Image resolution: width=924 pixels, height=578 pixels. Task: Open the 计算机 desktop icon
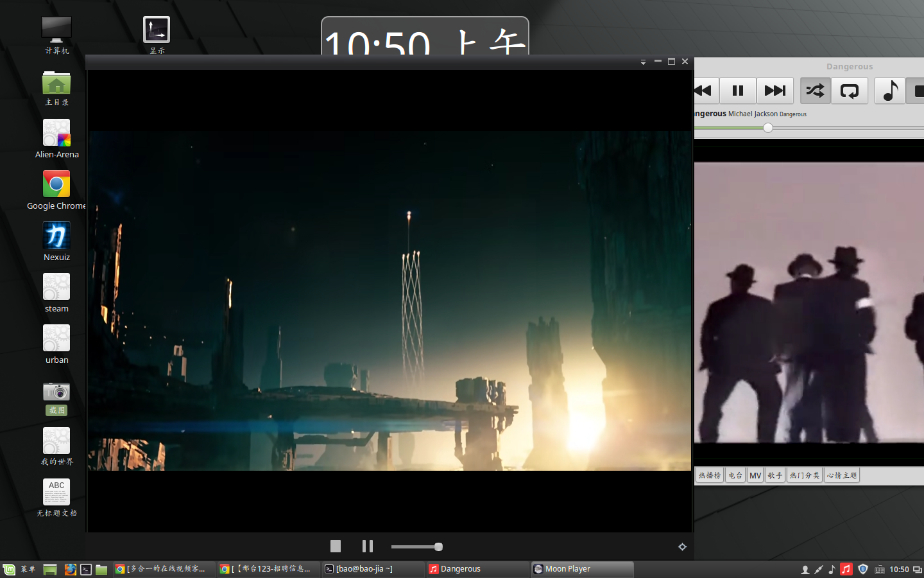(x=56, y=35)
